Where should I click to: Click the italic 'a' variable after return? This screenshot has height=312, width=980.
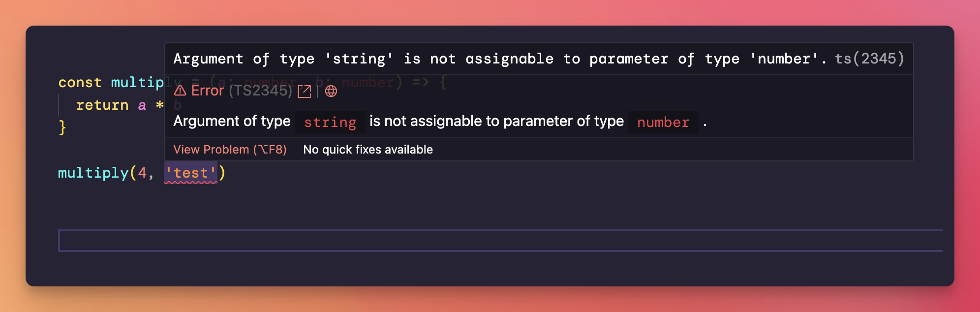click(x=142, y=105)
